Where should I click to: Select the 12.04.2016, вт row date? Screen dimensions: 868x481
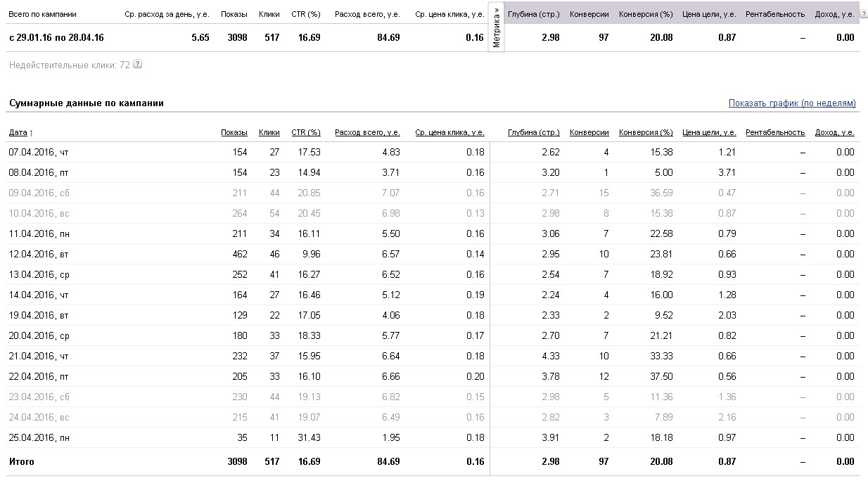37,254
